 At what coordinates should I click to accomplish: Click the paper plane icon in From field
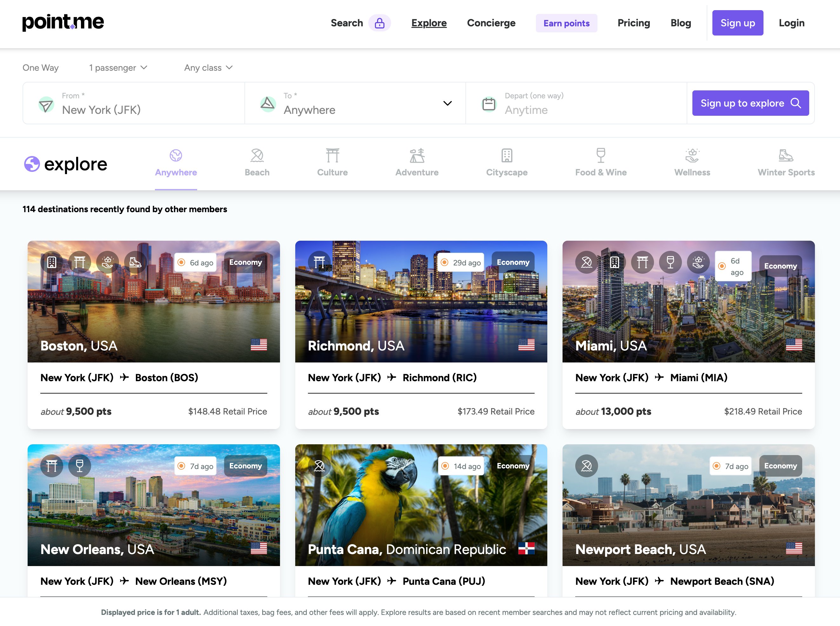tap(46, 104)
